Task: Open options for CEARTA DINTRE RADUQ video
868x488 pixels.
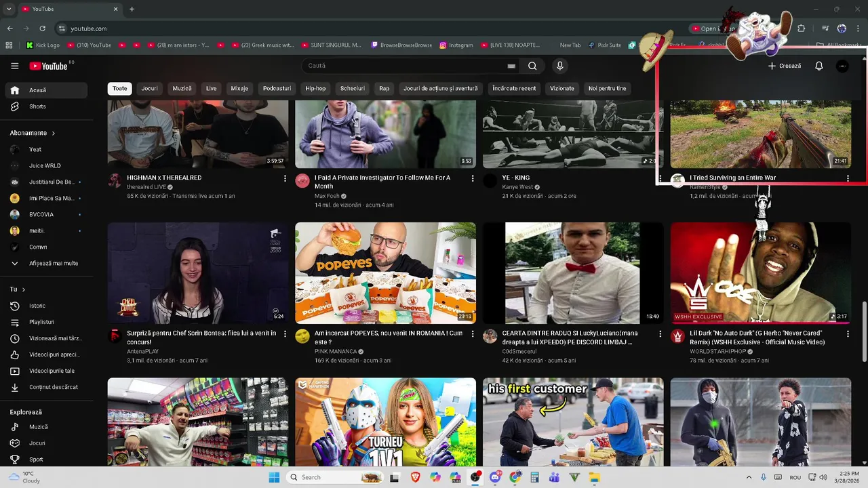Action: pos(660,334)
